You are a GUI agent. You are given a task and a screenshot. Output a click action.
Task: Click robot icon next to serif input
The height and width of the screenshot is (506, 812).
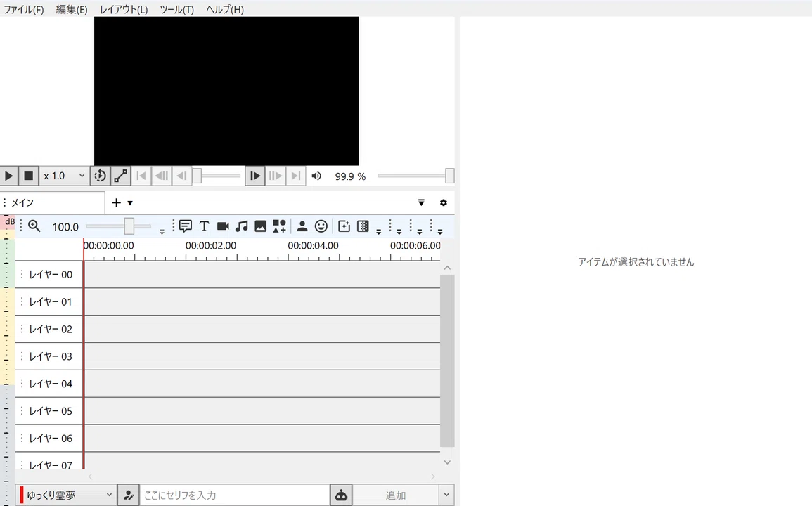[x=341, y=495]
